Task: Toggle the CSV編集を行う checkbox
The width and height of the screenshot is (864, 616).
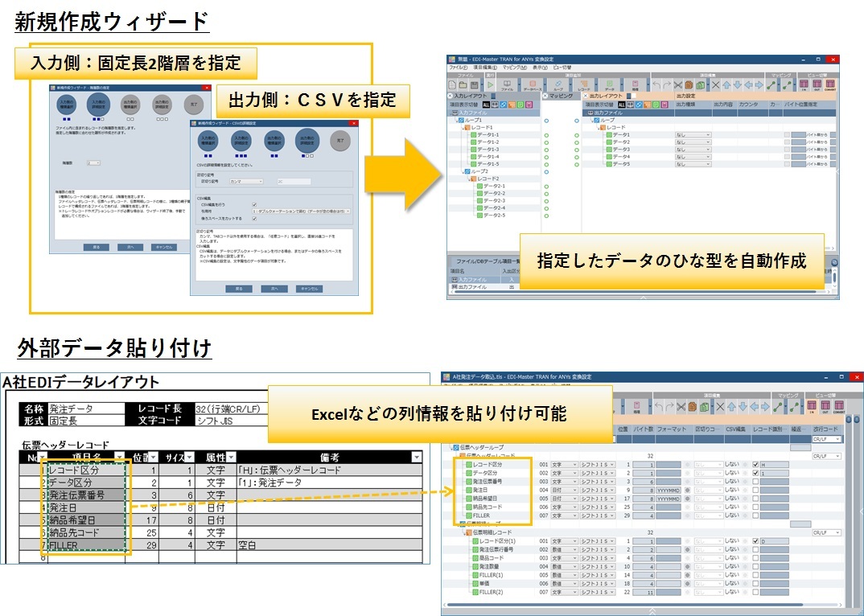Action: coord(254,204)
